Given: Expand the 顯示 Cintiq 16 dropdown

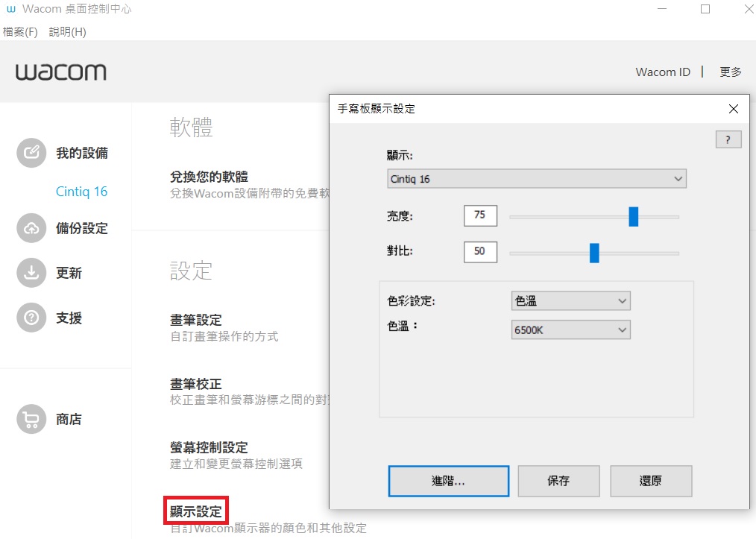Looking at the screenshot, I should click(x=537, y=179).
